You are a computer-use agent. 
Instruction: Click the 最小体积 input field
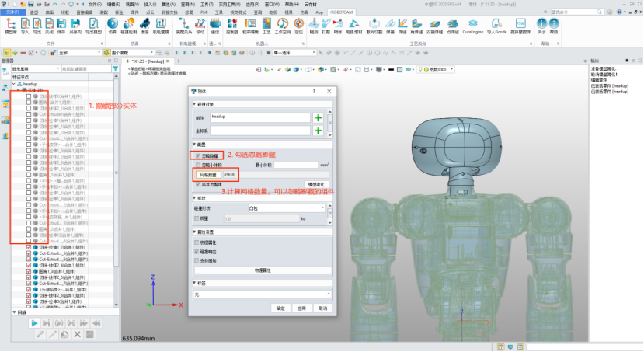[296, 165]
